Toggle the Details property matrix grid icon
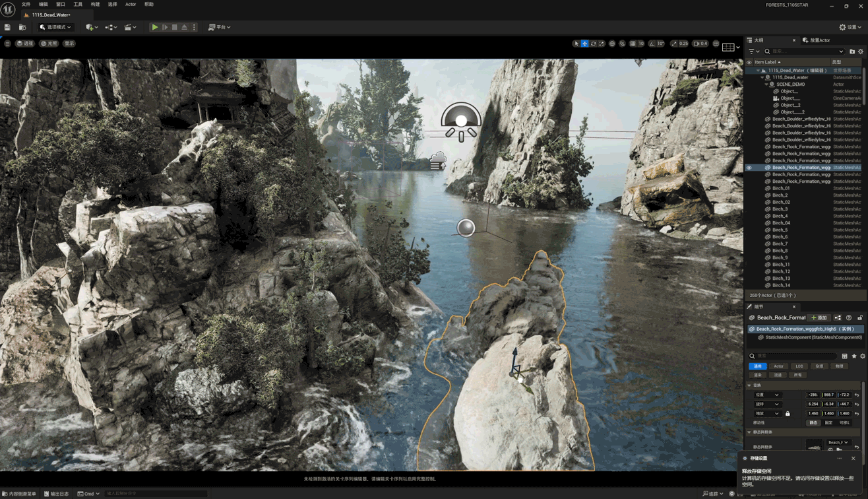The image size is (868, 499). (x=844, y=356)
